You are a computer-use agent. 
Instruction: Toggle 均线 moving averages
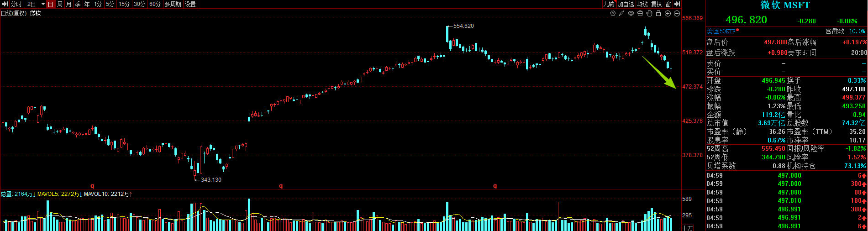[642, 4]
